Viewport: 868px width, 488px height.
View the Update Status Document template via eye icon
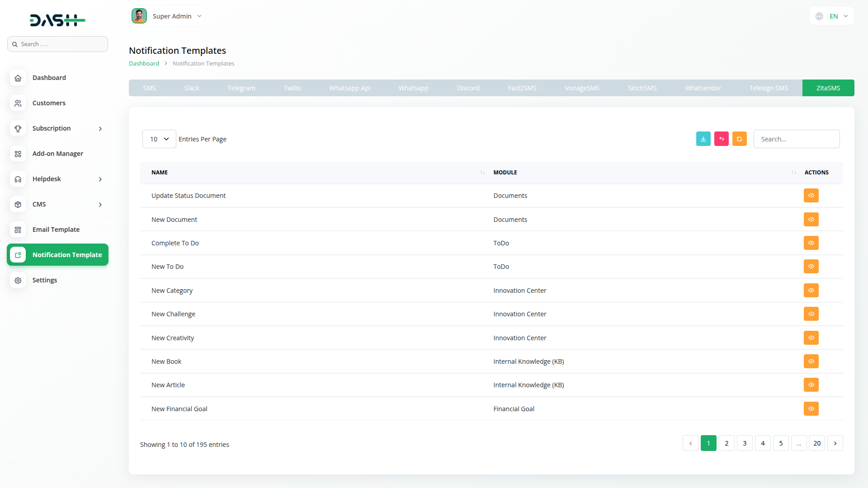pyautogui.click(x=811, y=196)
